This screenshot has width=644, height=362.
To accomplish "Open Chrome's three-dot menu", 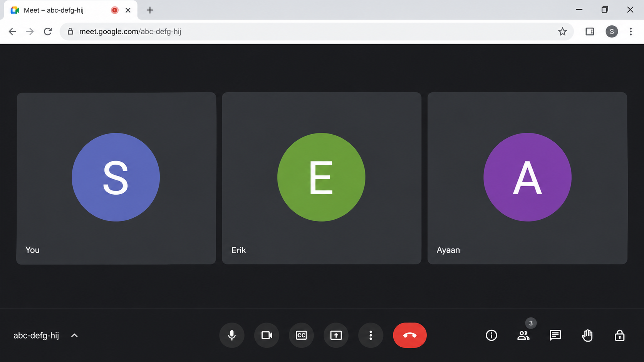I will pyautogui.click(x=631, y=32).
